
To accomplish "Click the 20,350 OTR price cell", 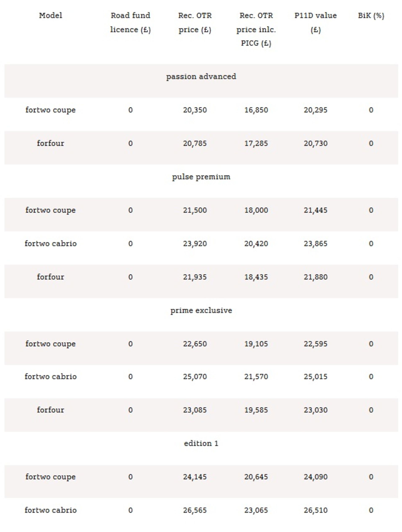I will 195,110.
